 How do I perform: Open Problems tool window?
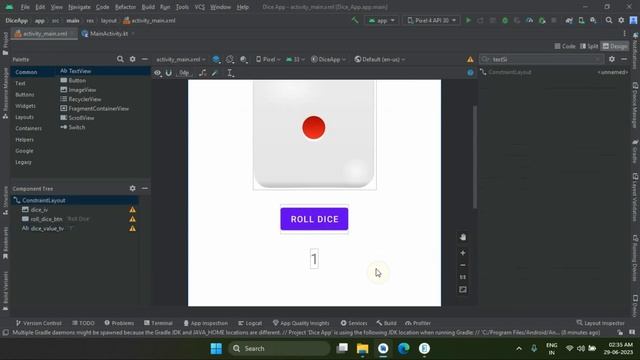pos(119,323)
